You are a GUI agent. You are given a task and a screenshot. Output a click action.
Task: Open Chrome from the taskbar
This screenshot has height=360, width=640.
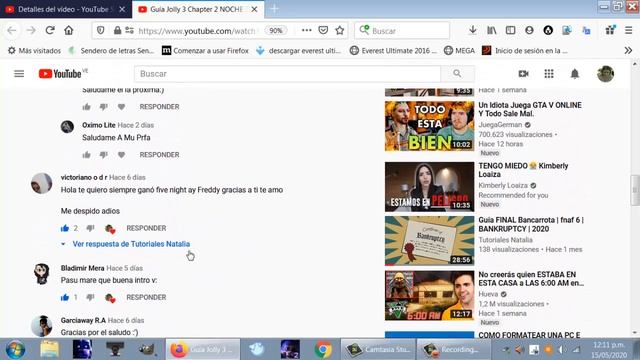click(323, 350)
